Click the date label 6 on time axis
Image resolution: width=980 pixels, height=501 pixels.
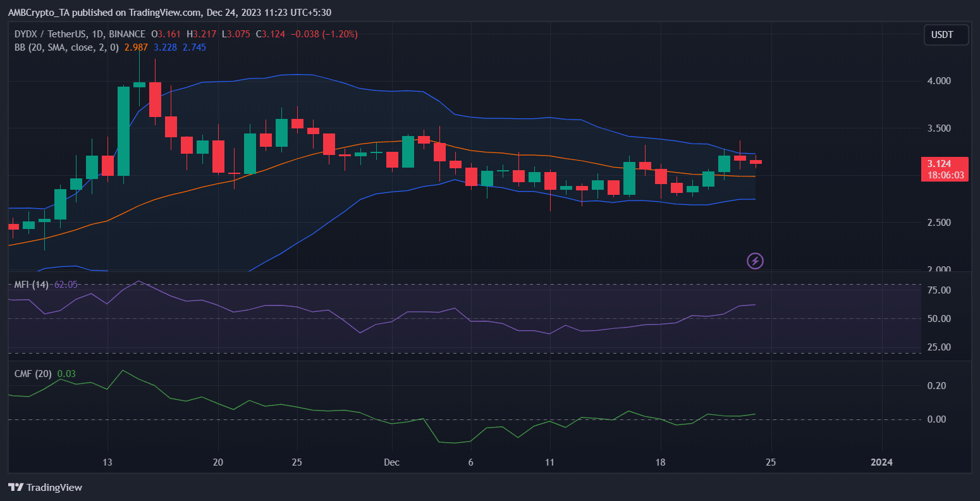tap(470, 462)
